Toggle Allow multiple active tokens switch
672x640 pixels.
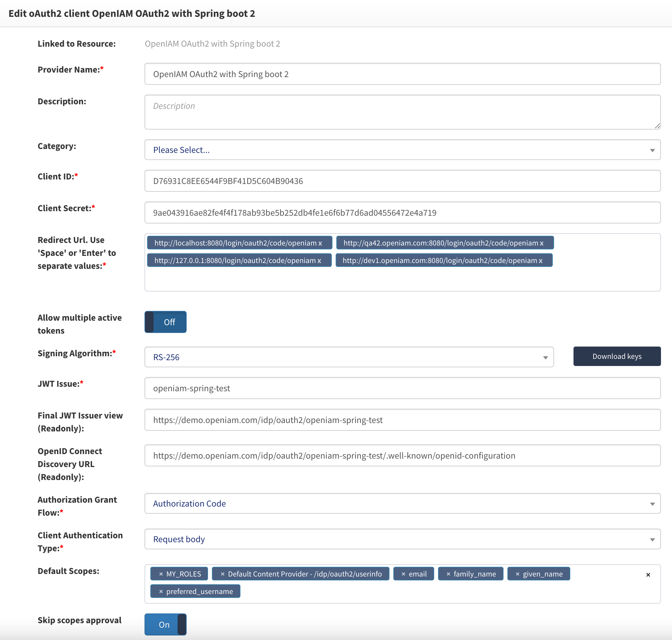pos(166,322)
